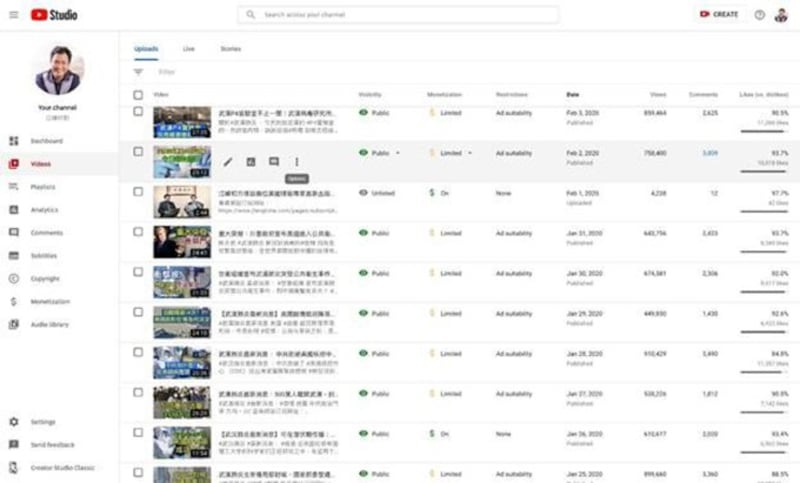Click the search across your channel field
Screen dimensions: 800x483
(400, 15)
